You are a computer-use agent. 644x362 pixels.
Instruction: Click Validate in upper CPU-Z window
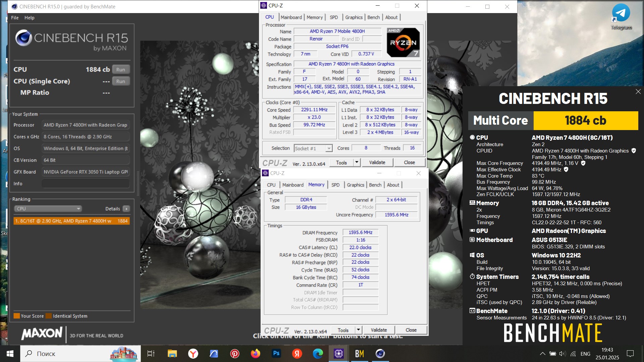click(x=377, y=163)
